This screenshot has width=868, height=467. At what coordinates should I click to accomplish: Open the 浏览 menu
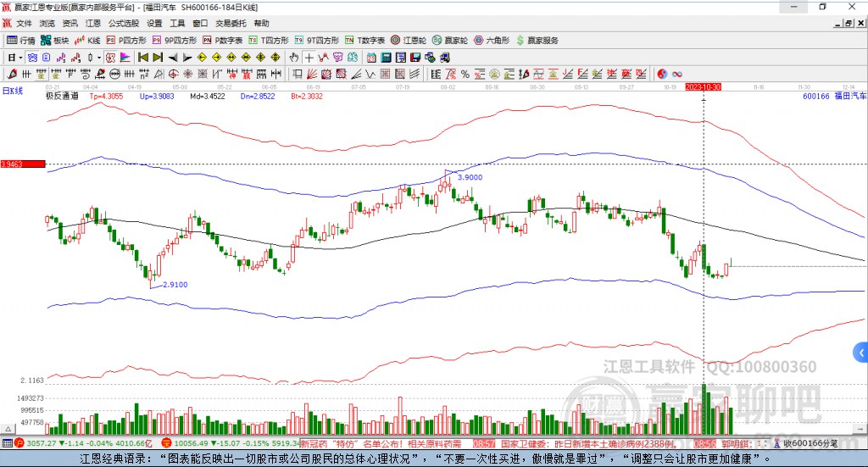[x=47, y=23]
